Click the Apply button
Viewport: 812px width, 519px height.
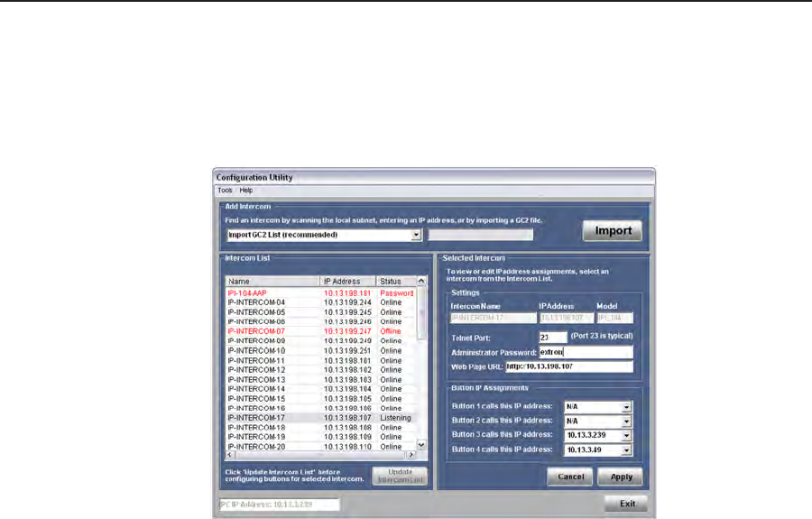(621, 477)
